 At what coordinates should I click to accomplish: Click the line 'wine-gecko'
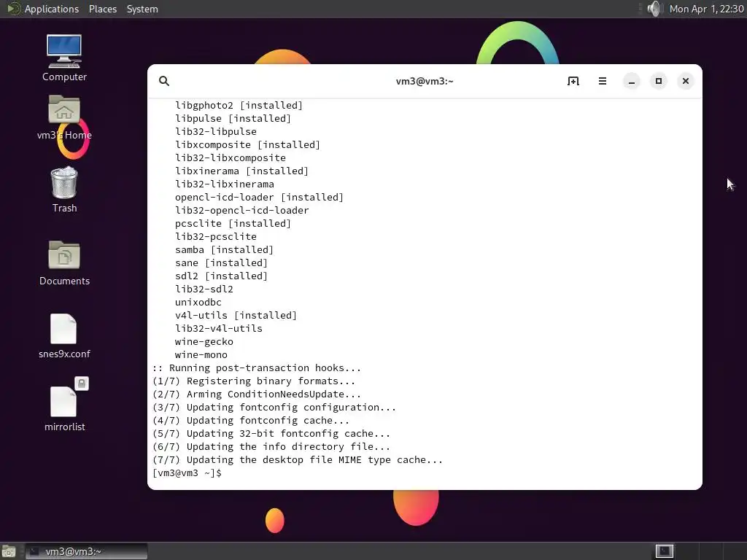[x=204, y=341]
